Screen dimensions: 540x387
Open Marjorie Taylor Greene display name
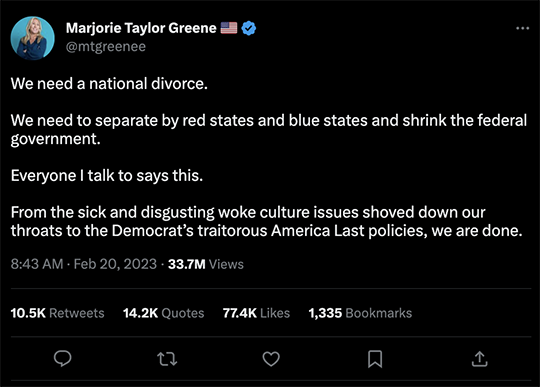(x=141, y=28)
